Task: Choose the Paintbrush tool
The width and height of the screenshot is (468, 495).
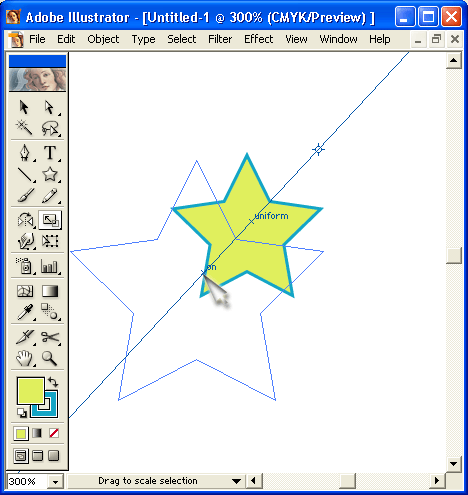Action: (25, 195)
